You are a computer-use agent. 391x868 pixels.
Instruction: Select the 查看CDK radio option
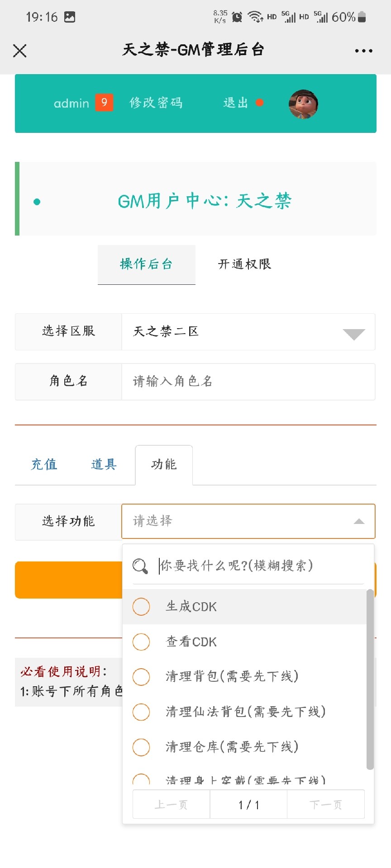(x=141, y=642)
